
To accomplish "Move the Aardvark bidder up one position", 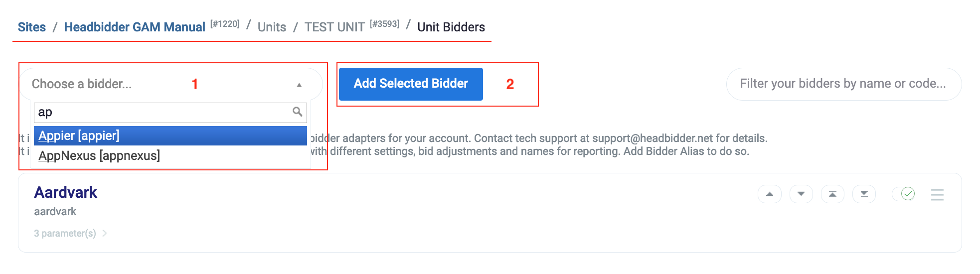I will point(769,194).
